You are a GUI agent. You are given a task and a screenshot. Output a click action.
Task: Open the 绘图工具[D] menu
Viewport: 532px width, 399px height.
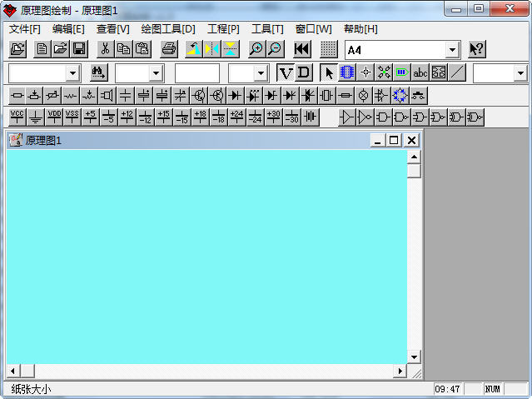[168, 29]
